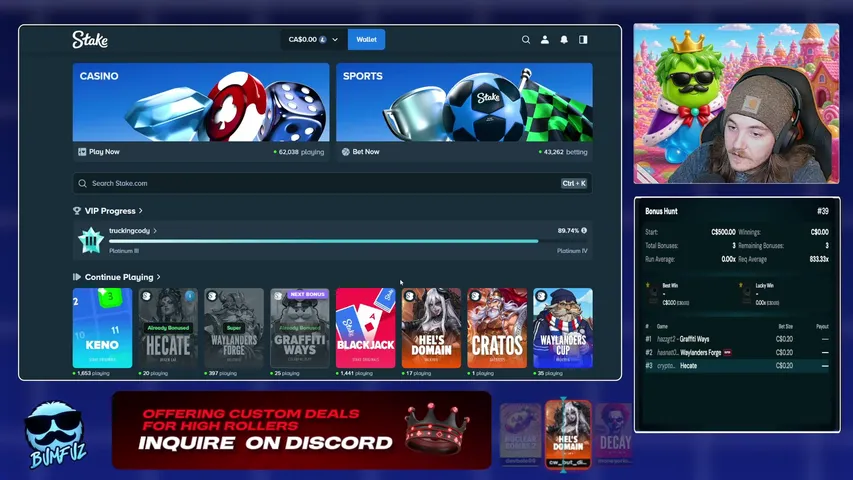The height and width of the screenshot is (480, 853).
Task: Click the Litecoin currency icon beside balance
Action: (323, 39)
